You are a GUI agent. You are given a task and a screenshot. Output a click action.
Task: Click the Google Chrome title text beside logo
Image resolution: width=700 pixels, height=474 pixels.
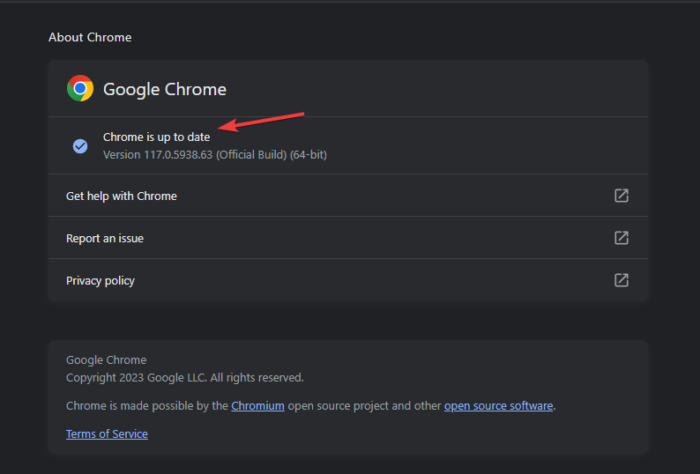pyautogui.click(x=165, y=89)
